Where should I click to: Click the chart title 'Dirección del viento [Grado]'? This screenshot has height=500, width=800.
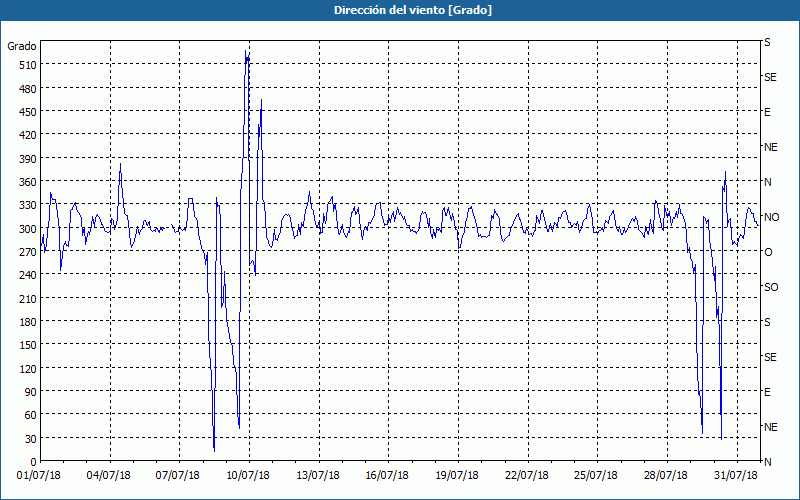click(413, 10)
